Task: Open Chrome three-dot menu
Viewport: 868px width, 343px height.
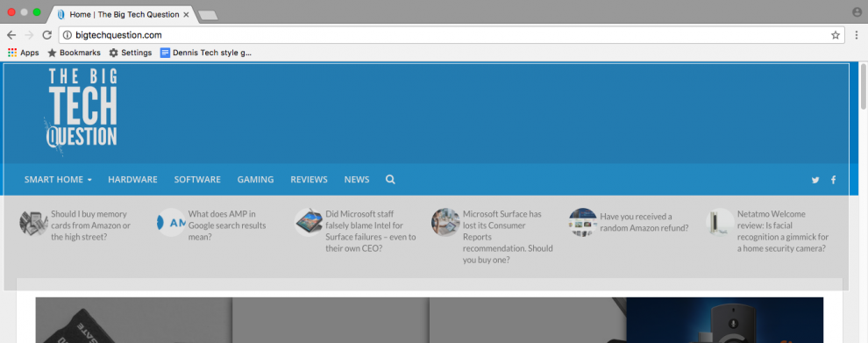Action: (x=857, y=35)
